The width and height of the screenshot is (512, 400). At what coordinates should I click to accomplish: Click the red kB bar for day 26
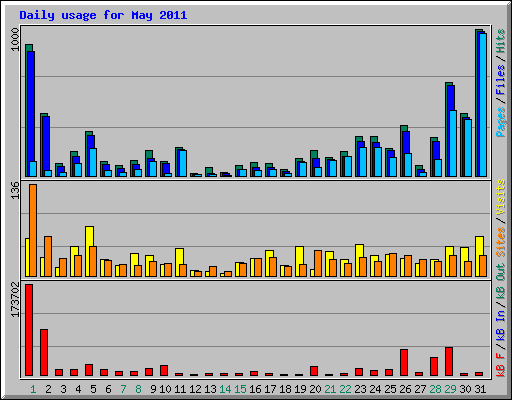pyautogui.click(x=404, y=363)
